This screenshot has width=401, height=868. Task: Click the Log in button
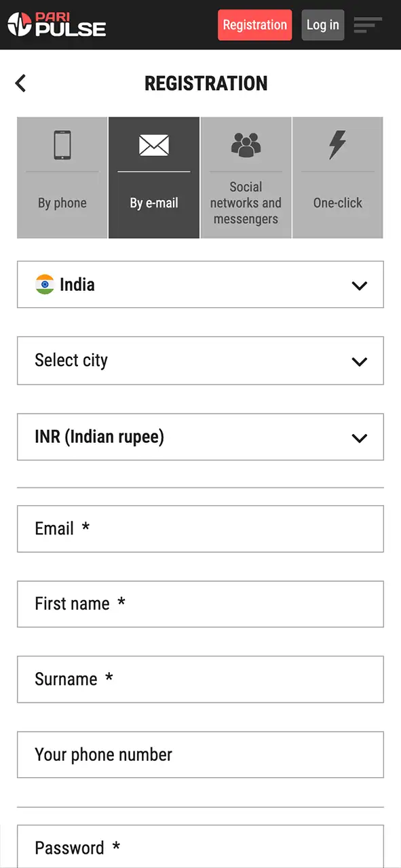tap(323, 25)
